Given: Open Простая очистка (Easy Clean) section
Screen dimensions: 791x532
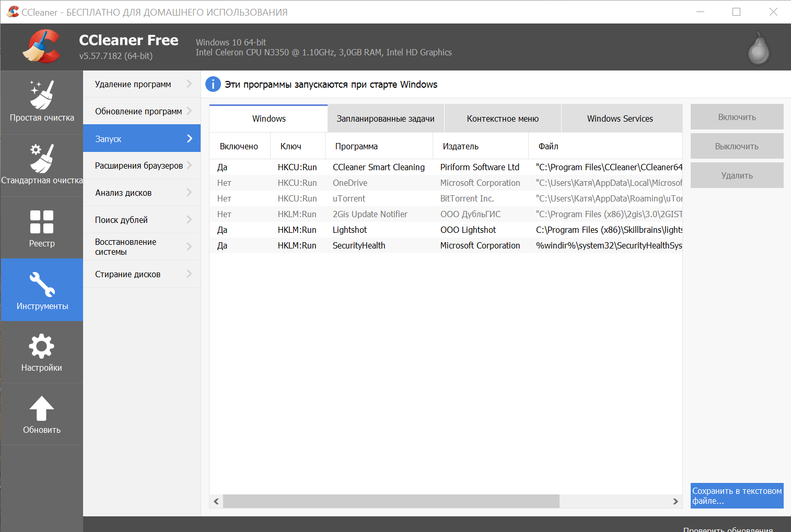Looking at the screenshot, I should pos(42,102).
